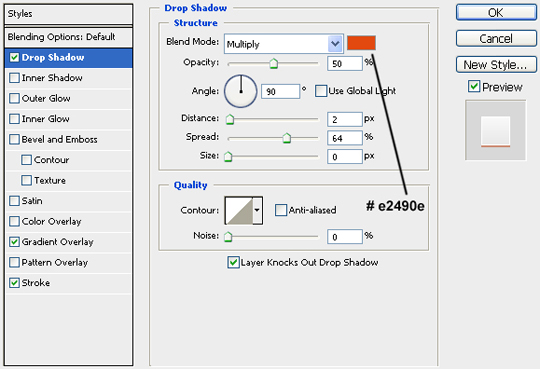Select the Drop Shadow label
This screenshot has height=369, width=540.
click(53, 58)
